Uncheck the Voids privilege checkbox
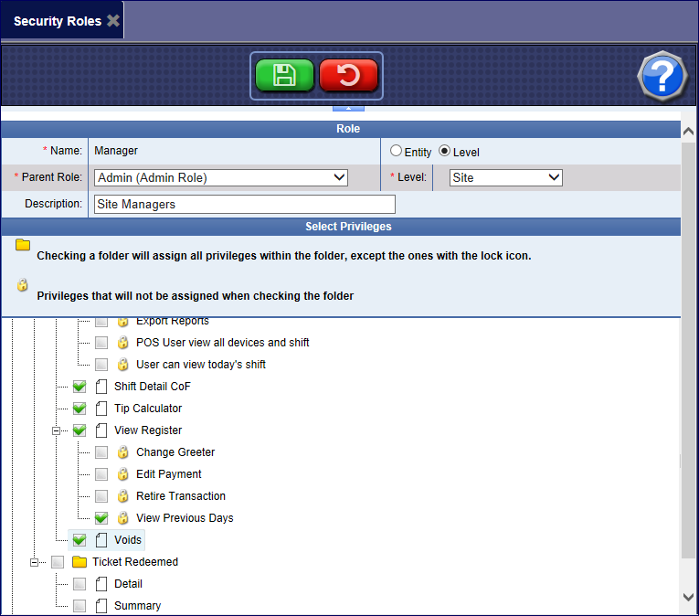Image resolution: width=699 pixels, height=616 pixels. point(79,540)
